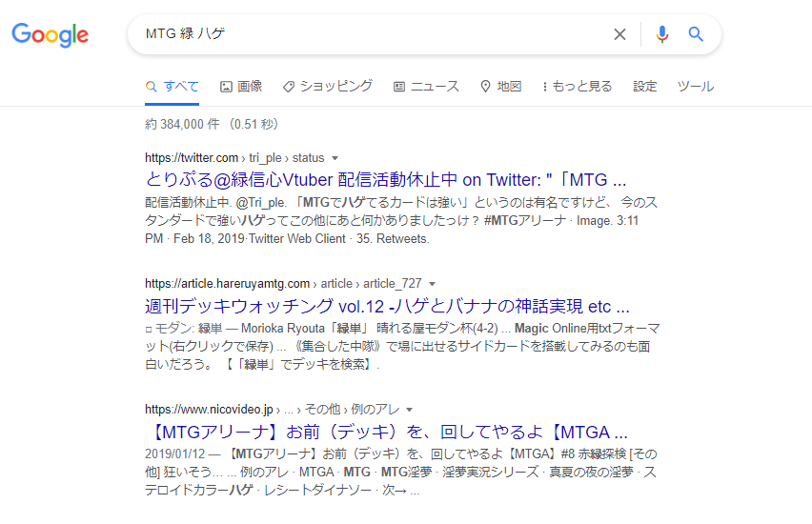The height and width of the screenshot is (524, 812).
Task: Click the snippet dated 2019/01/12
Action: coord(401,473)
